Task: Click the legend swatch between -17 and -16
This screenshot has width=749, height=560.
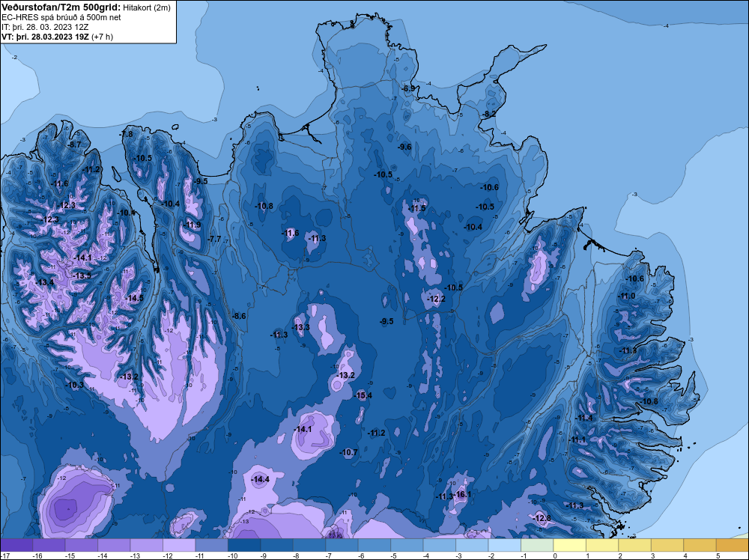Action: pyautogui.click(x=16, y=545)
